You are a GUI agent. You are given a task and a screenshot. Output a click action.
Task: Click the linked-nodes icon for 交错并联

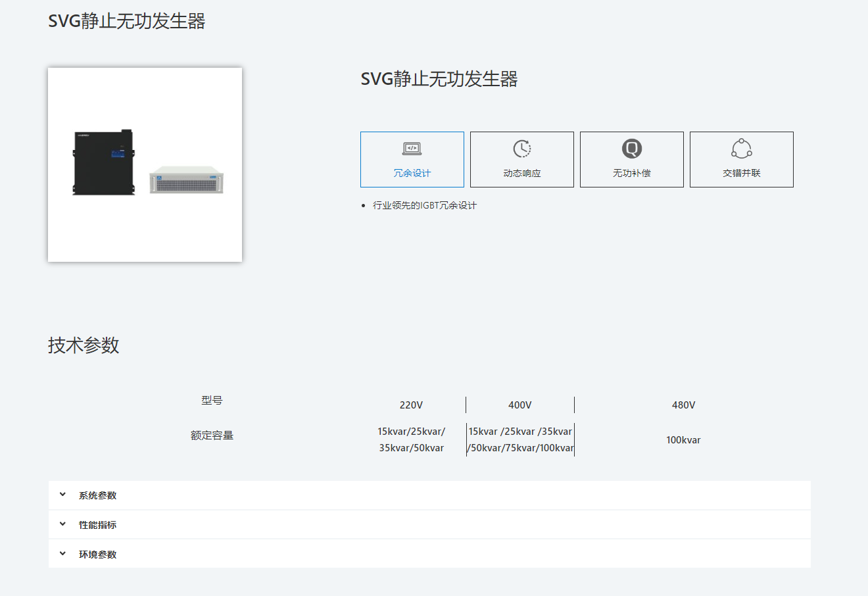click(742, 149)
